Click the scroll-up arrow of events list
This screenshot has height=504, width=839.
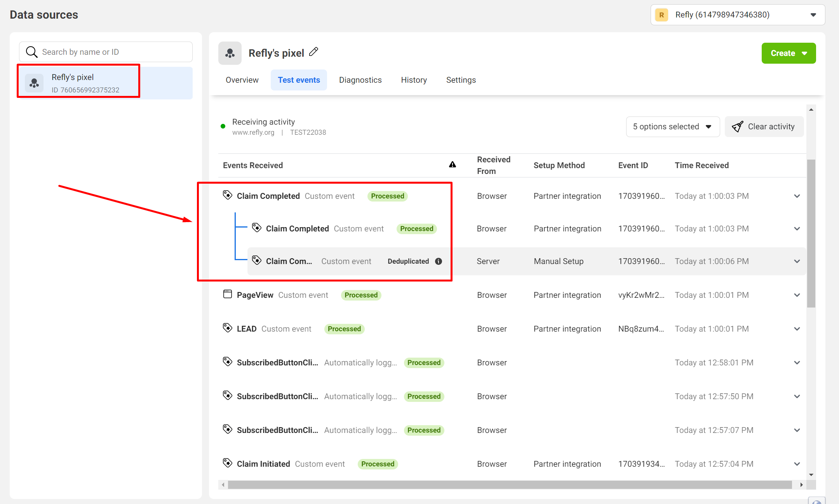tap(811, 109)
